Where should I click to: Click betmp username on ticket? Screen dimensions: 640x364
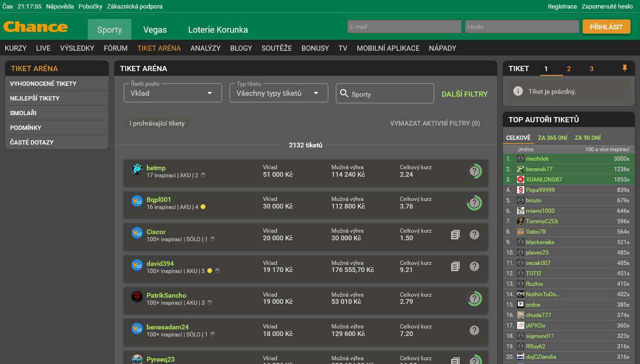click(156, 168)
